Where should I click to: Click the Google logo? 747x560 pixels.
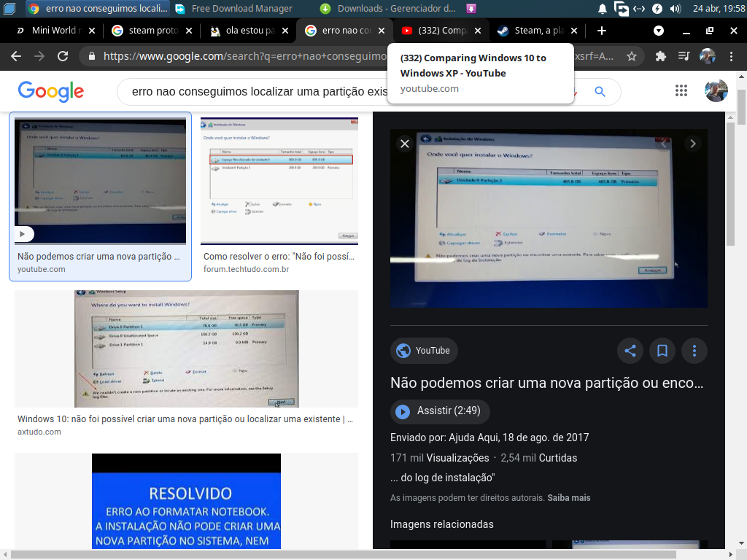point(51,91)
